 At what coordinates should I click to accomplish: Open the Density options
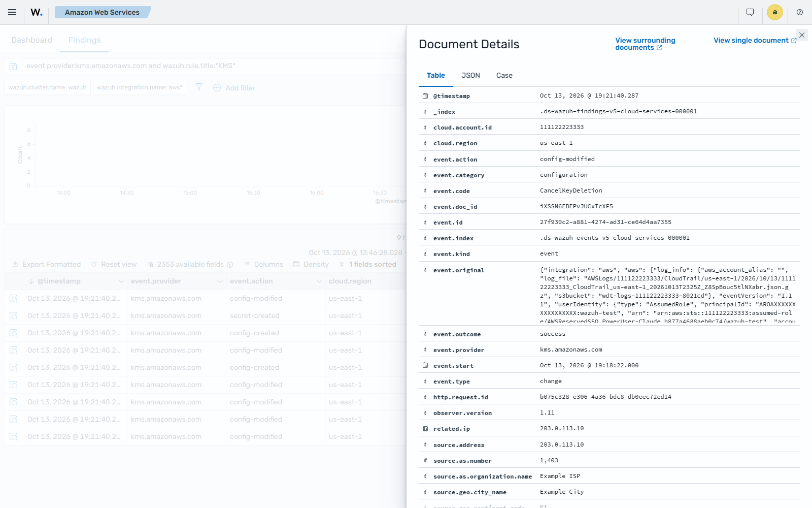[311, 264]
